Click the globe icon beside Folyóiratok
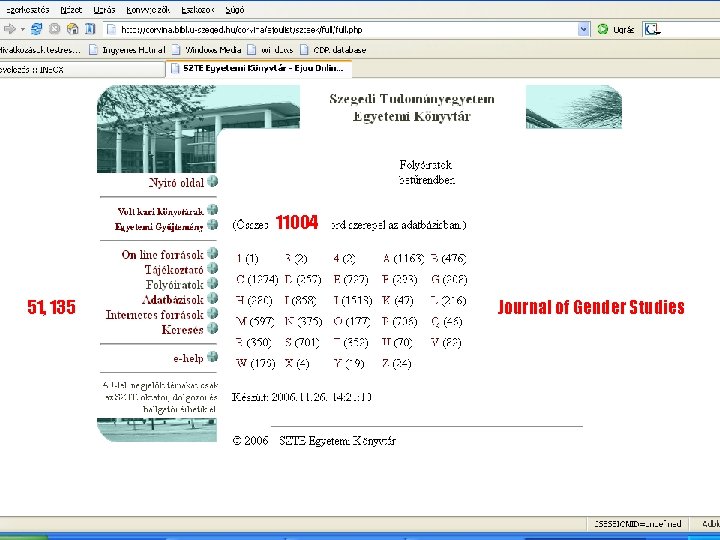 [212, 283]
